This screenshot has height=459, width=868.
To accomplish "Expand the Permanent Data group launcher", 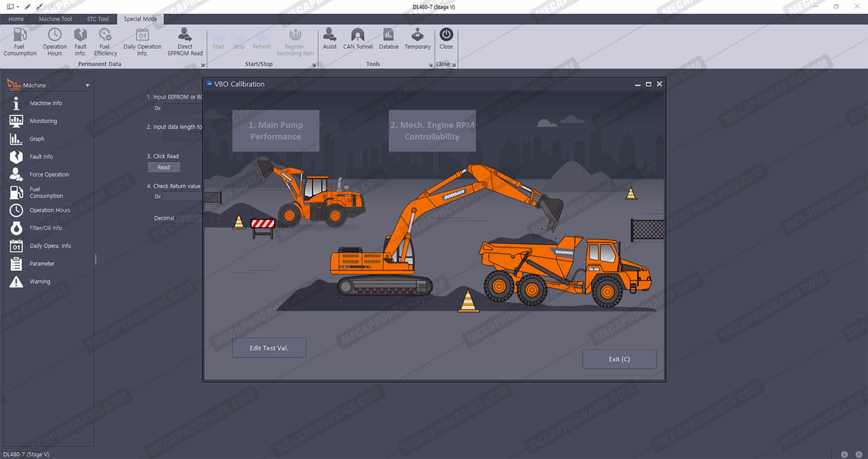I will 203,65.
